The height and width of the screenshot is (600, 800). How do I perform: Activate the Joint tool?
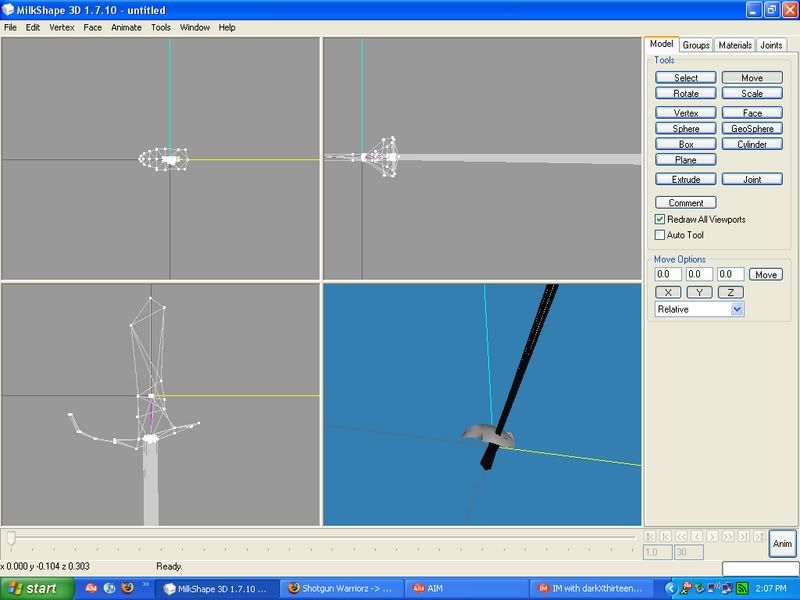pyautogui.click(x=752, y=179)
